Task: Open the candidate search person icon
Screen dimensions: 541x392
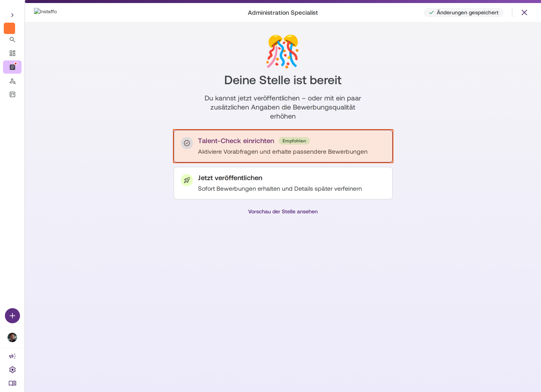Action: point(12,81)
